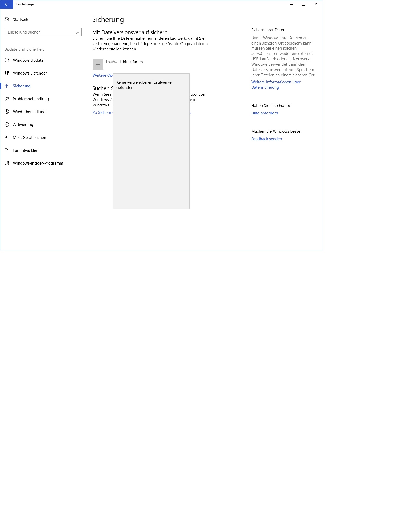Click the Sicherung upload arrow icon
The height and width of the screenshot is (532, 399).
coord(7,86)
